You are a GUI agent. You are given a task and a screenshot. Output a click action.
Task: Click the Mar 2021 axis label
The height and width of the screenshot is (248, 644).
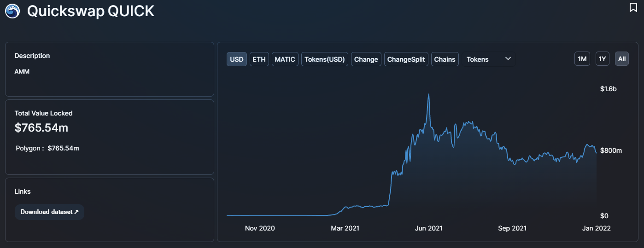345,228
